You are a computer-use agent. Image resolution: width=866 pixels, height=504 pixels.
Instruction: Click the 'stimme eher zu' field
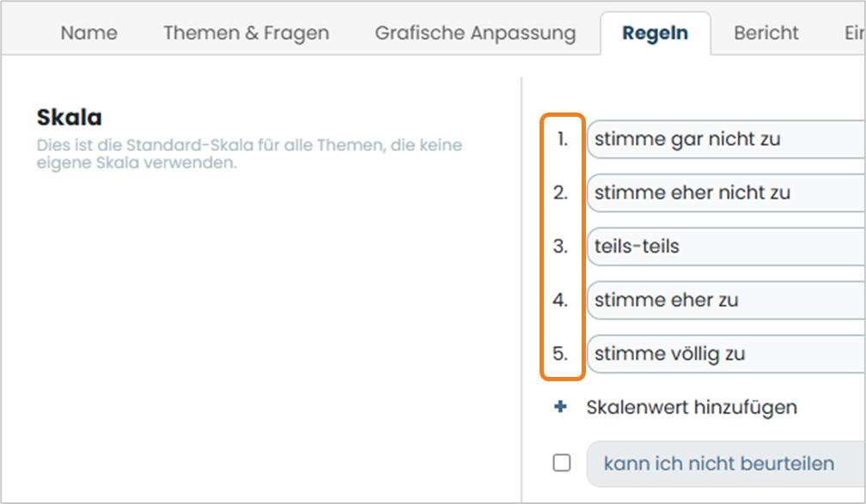(726, 300)
